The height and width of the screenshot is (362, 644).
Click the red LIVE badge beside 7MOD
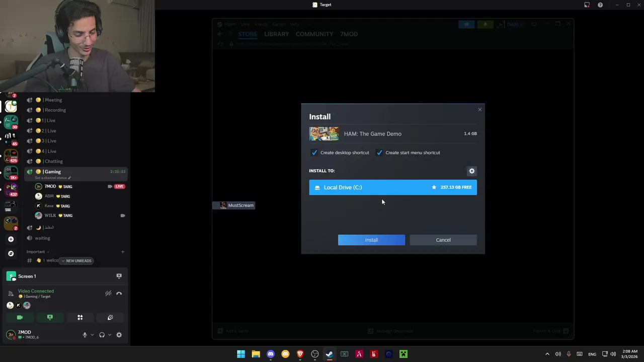119,187
